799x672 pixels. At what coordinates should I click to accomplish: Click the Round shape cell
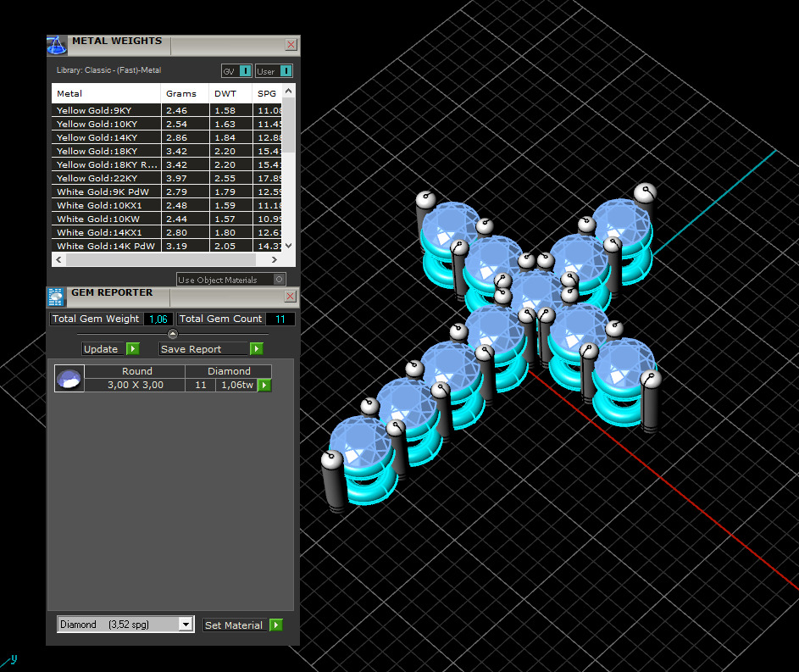(136, 371)
